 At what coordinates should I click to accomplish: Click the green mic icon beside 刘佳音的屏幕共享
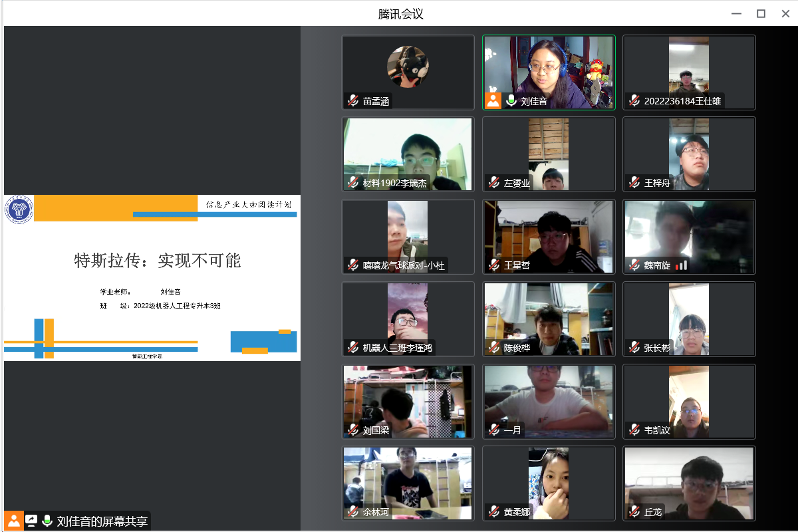47,521
